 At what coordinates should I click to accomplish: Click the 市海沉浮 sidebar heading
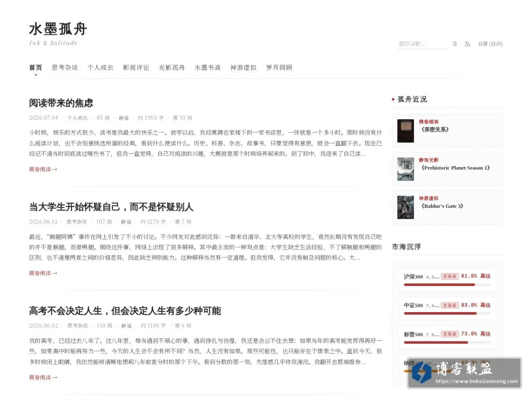(x=407, y=246)
